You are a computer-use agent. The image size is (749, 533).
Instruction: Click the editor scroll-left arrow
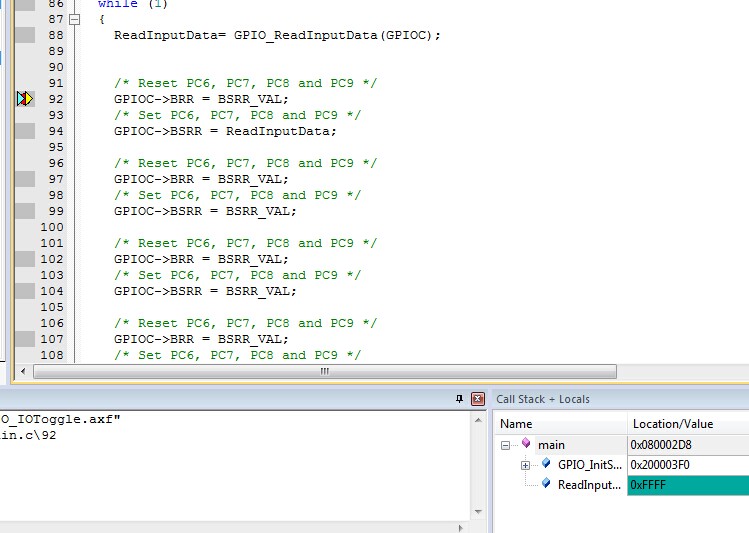tap(23, 371)
